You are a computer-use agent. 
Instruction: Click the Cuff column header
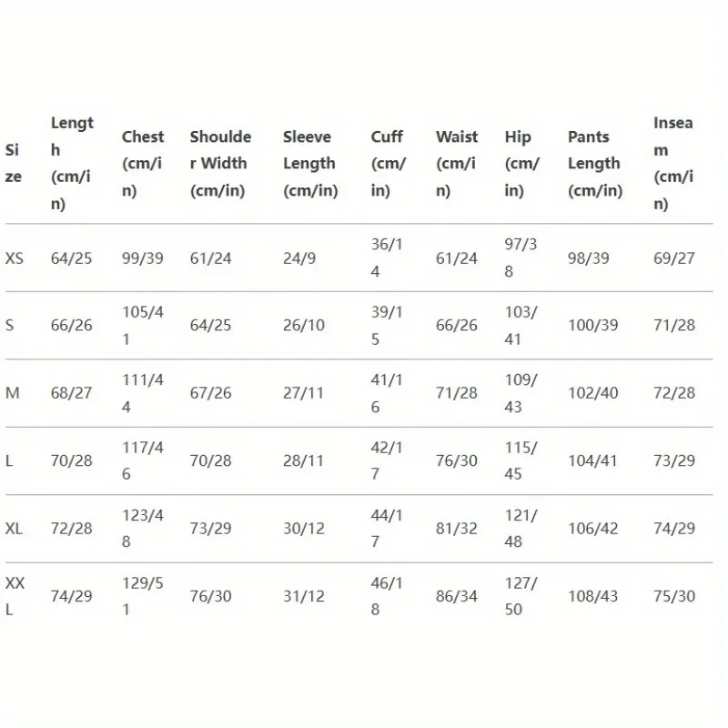tap(388, 164)
